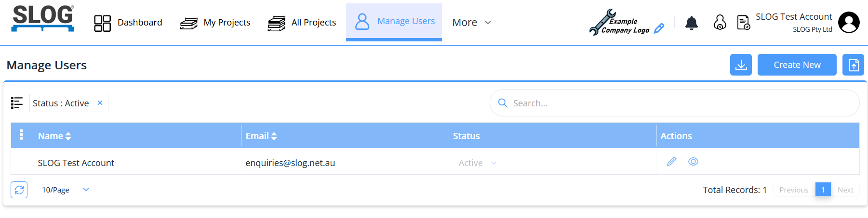
Task: Open the All Projects tab
Action: pos(302,23)
